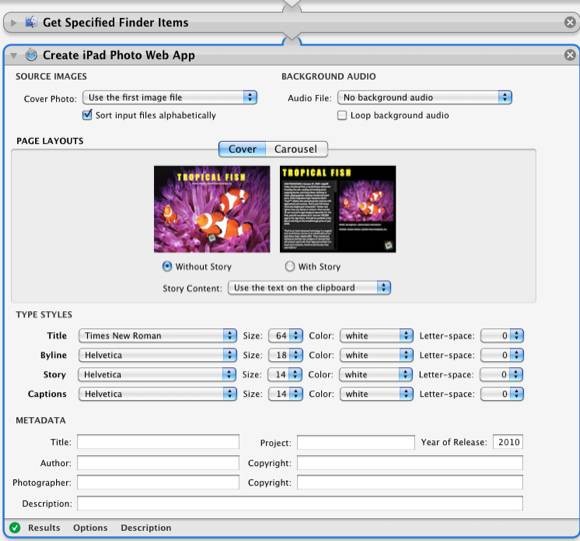Select the With Story cover thumbnail

pos(338,209)
